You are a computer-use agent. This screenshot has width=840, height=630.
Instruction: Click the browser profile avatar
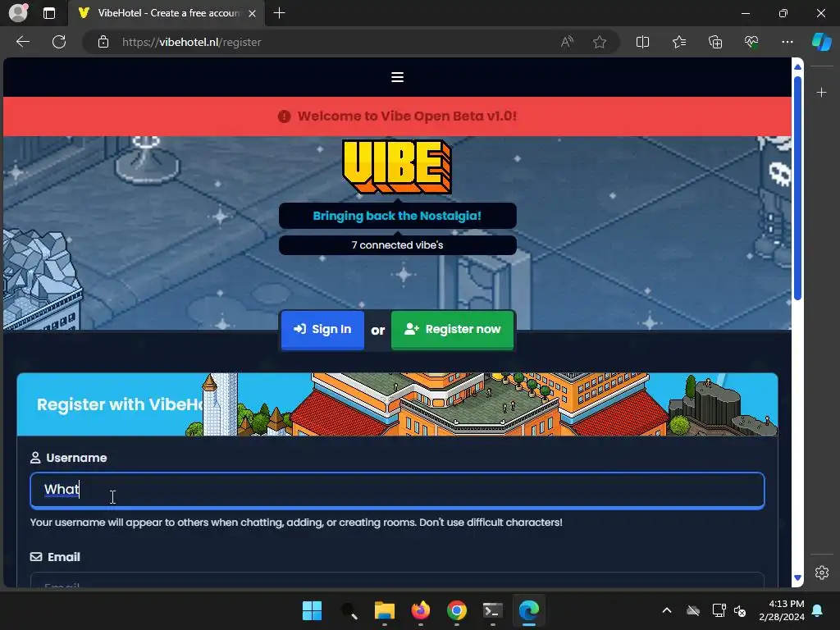click(18, 13)
